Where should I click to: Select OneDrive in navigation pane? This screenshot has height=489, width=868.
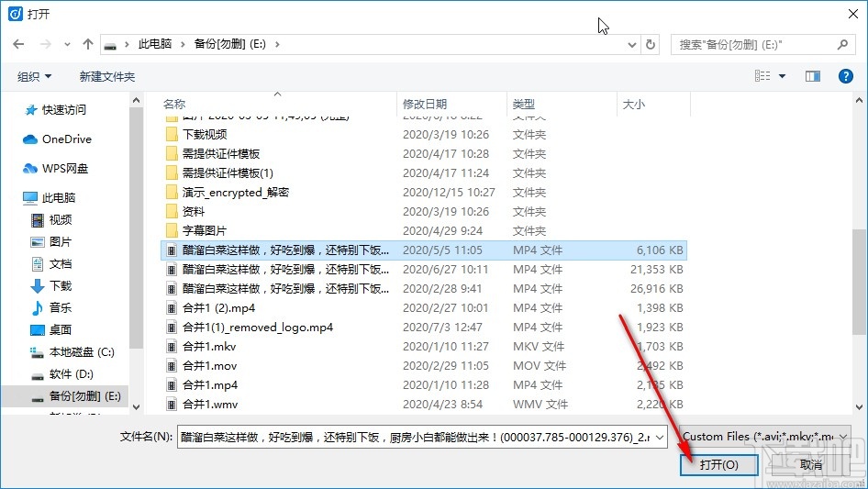tap(58, 139)
